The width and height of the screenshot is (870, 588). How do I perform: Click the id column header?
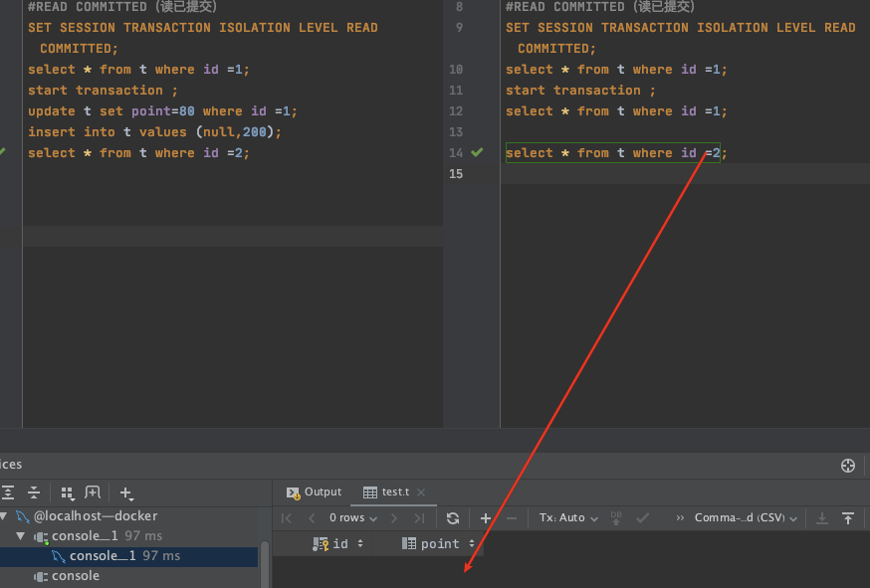(339, 543)
